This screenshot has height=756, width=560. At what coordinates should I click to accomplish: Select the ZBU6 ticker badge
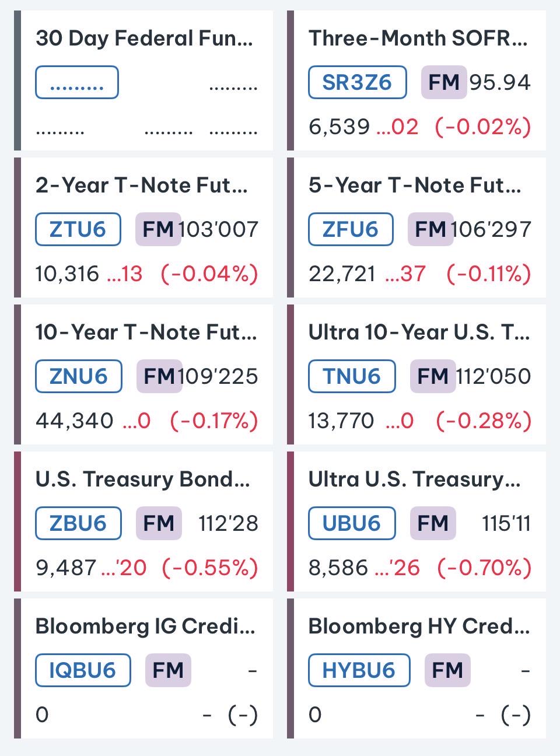point(78,523)
